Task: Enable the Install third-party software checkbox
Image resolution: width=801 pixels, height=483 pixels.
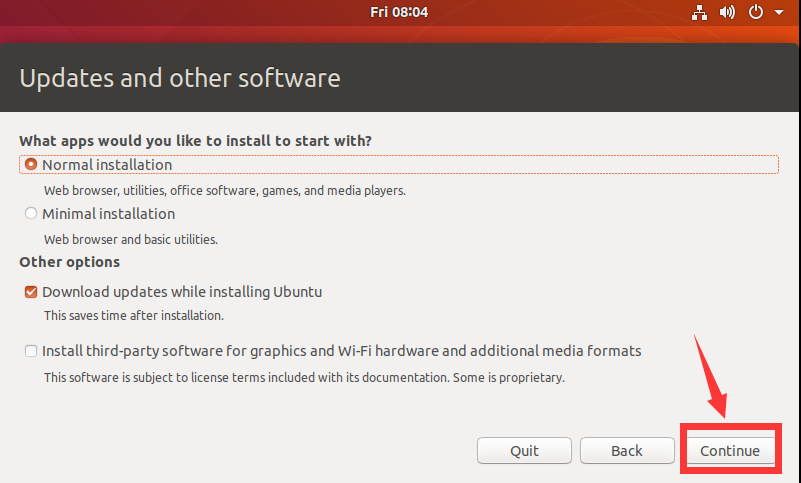Action: (32, 351)
